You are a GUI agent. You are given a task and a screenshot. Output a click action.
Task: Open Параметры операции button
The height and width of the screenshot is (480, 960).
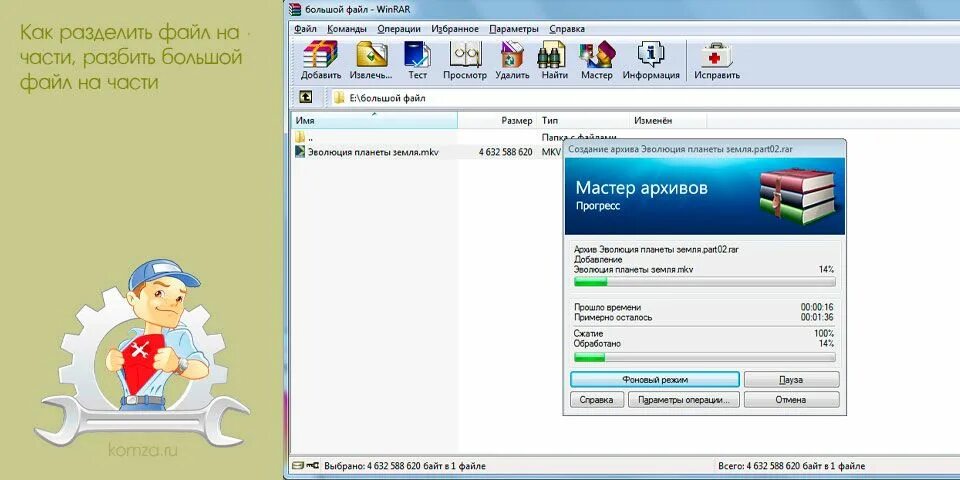(684, 400)
